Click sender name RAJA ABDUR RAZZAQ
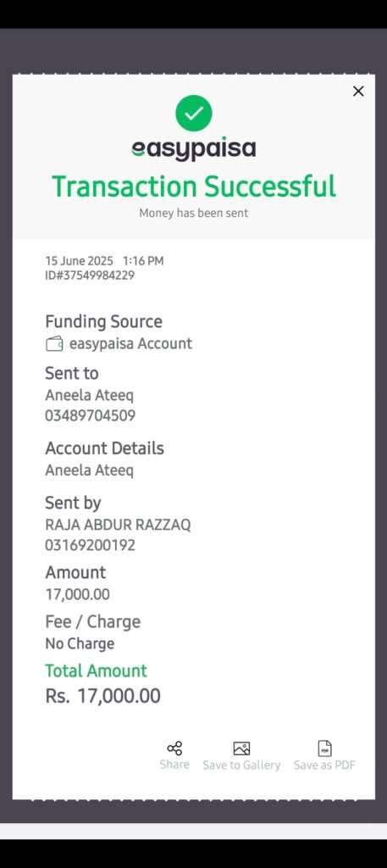This screenshot has height=868, width=387. pyautogui.click(x=118, y=525)
